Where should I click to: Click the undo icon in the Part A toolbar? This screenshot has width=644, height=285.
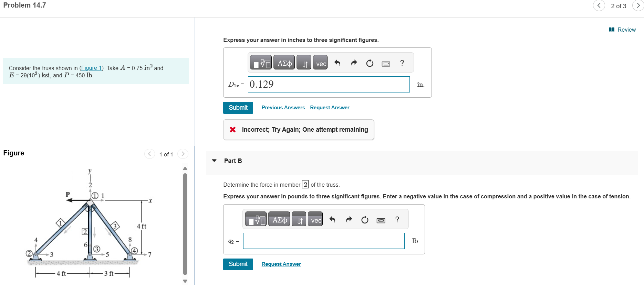point(337,63)
